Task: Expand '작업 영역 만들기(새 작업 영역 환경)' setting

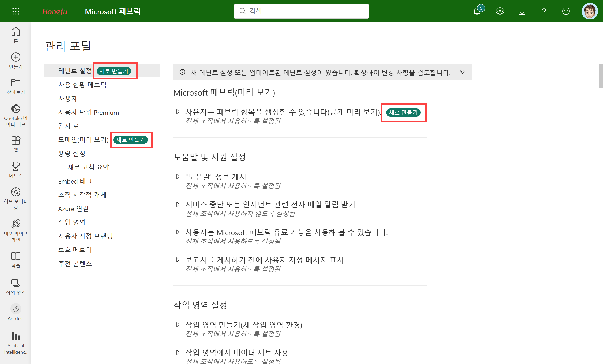Action: click(x=178, y=324)
